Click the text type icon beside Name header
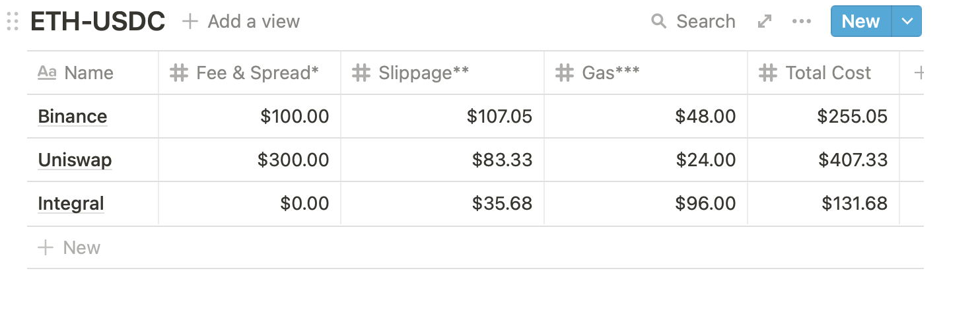Viewport: 980px width, 314px height. coord(47,73)
